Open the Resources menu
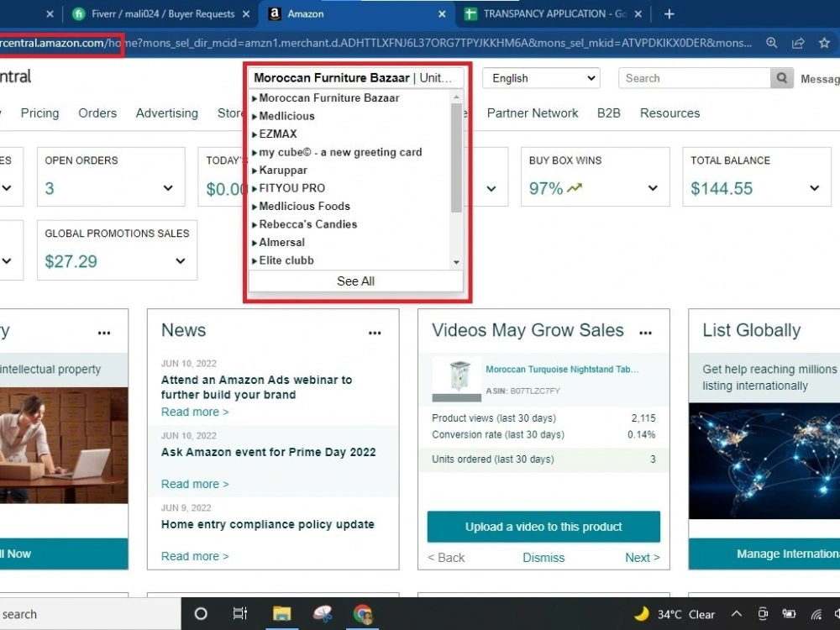 [x=669, y=113]
